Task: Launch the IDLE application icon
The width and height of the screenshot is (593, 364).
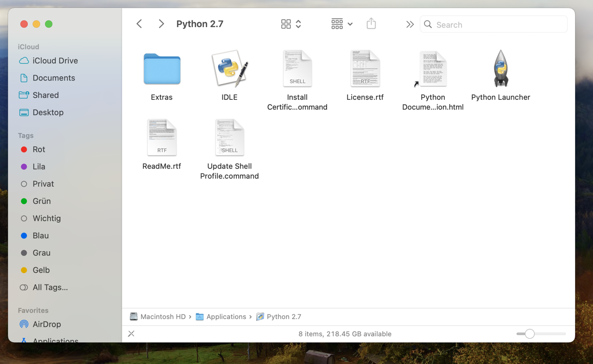Action: pyautogui.click(x=229, y=69)
